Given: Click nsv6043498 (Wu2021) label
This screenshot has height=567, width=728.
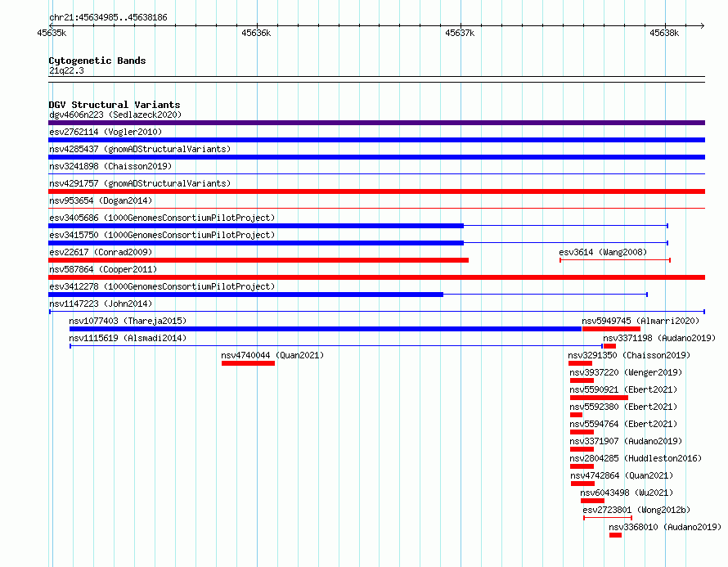Looking at the screenshot, I should [627, 493].
